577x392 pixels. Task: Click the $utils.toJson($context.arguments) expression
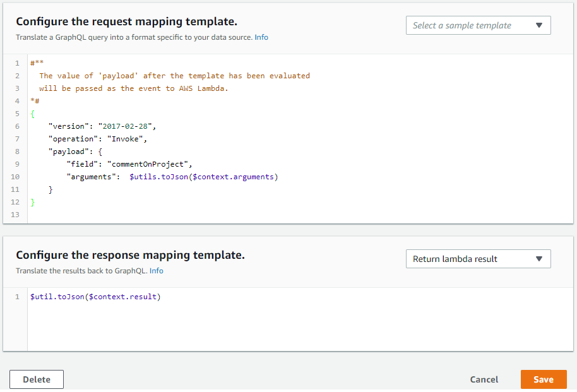(x=203, y=177)
